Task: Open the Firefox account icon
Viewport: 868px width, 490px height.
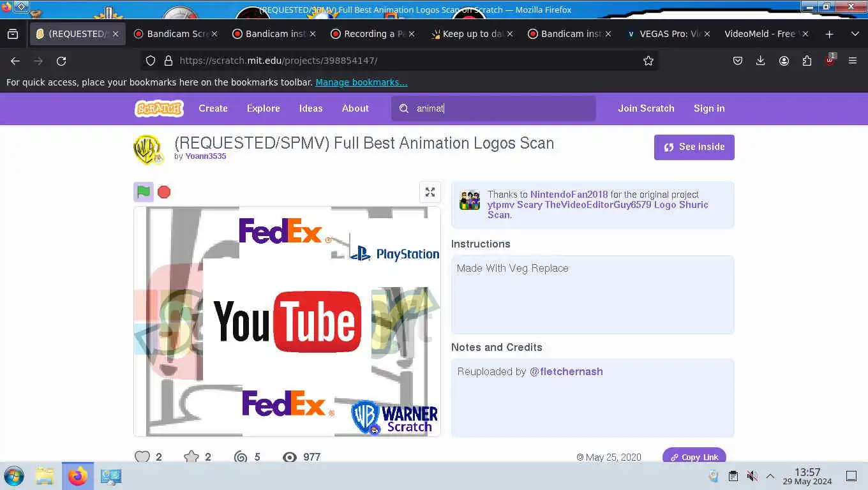Action: (x=784, y=61)
